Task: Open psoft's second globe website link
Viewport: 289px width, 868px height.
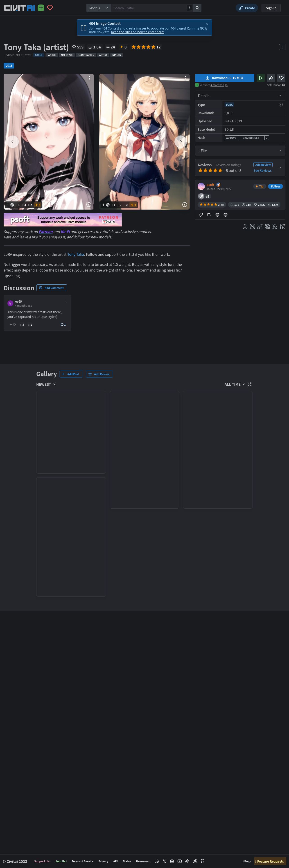Action: click(225, 215)
